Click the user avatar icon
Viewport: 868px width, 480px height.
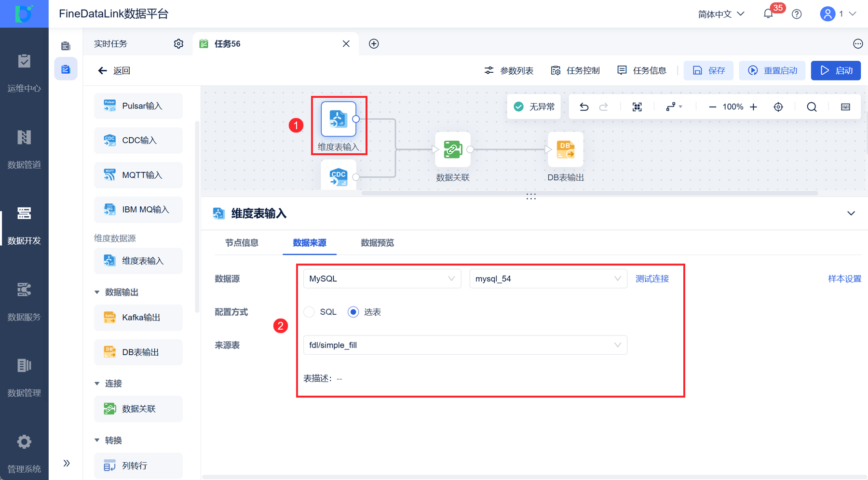(x=827, y=14)
